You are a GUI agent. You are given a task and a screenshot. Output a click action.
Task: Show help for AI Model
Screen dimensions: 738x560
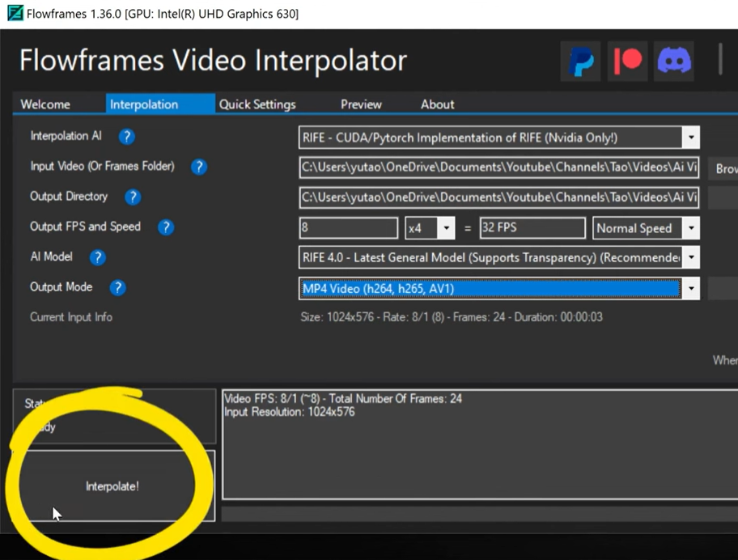click(97, 257)
